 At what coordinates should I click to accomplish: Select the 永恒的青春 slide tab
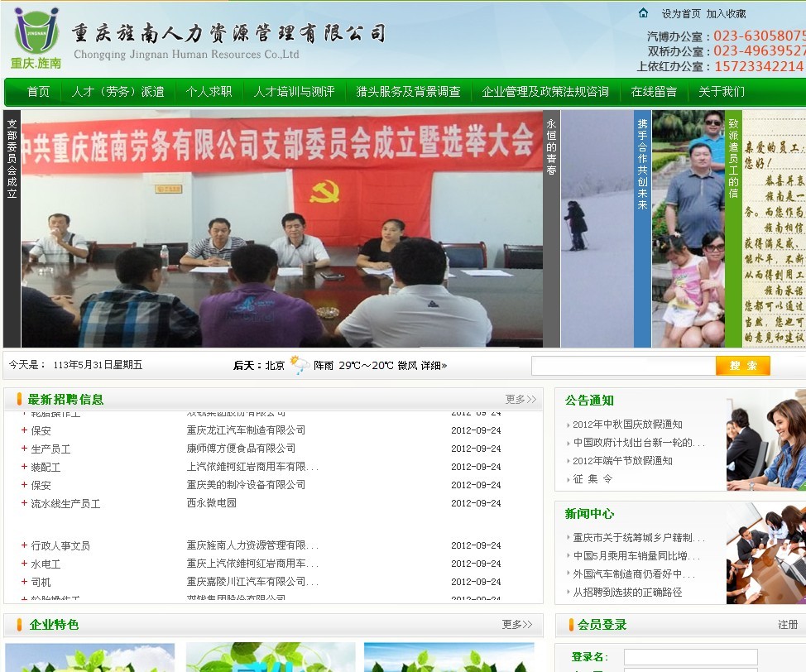click(552, 228)
